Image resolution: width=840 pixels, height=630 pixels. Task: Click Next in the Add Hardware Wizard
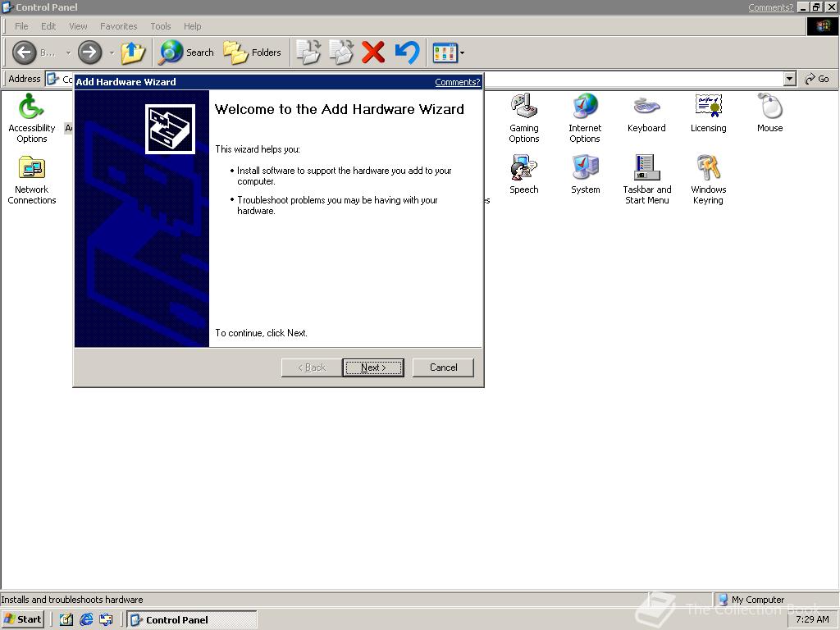coord(373,367)
